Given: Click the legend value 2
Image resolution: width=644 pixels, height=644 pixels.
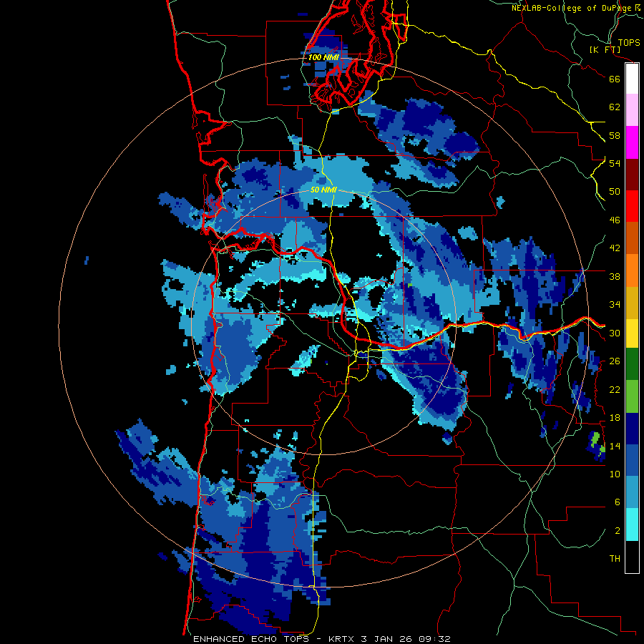Looking at the screenshot, I should 618,531.
